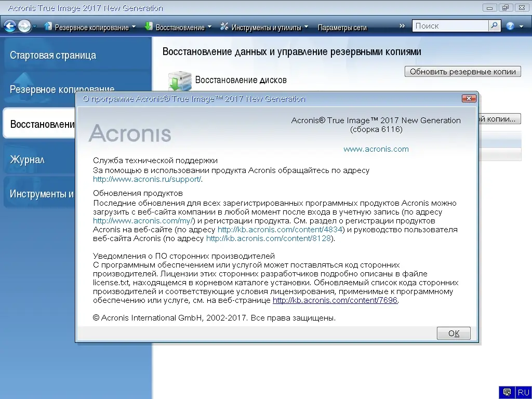Open the acronis.com/my link
532x399 pixels.
pyautogui.click(x=143, y=220)
